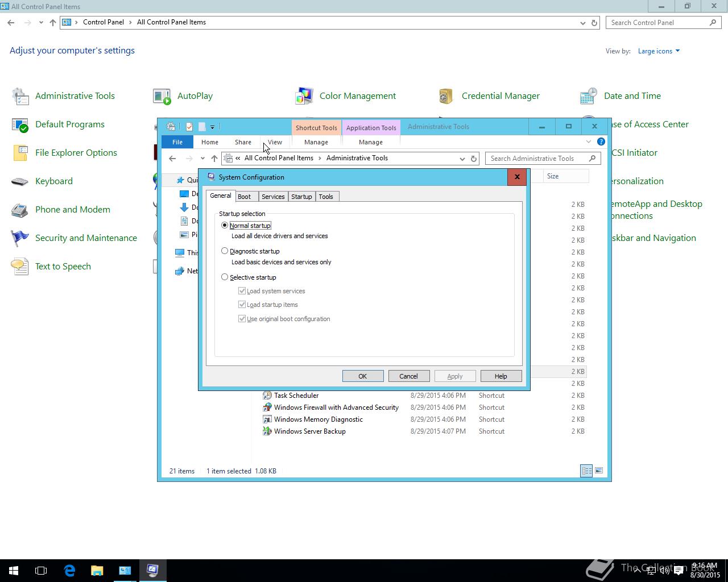Open Help in Administrative Tools ribbon
The image size is (728, 582).
601,142
